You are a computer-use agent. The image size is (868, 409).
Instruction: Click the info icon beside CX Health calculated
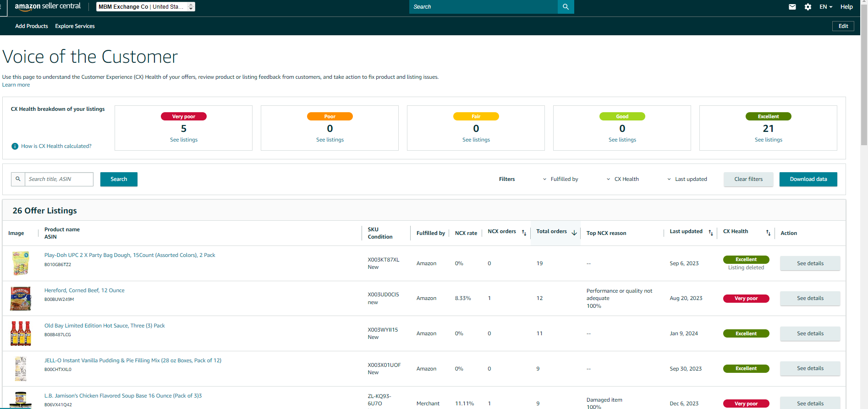15,146
